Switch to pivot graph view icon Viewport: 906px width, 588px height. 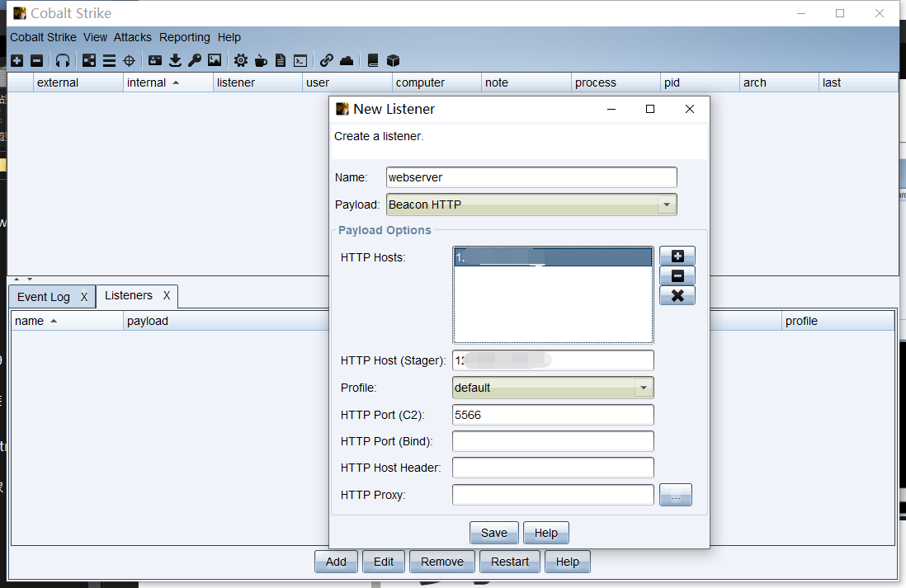[x=89, y=61]
